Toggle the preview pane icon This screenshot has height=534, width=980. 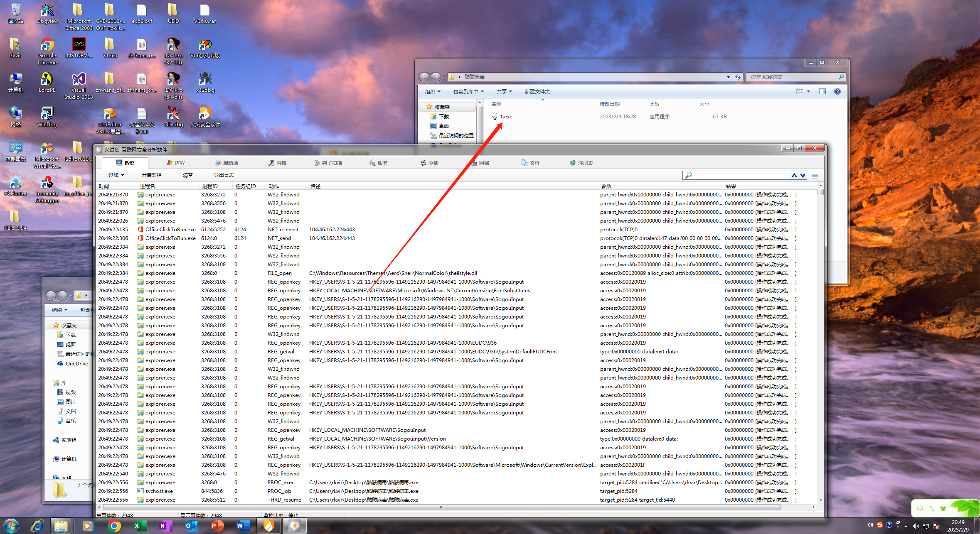click(822, 91)
